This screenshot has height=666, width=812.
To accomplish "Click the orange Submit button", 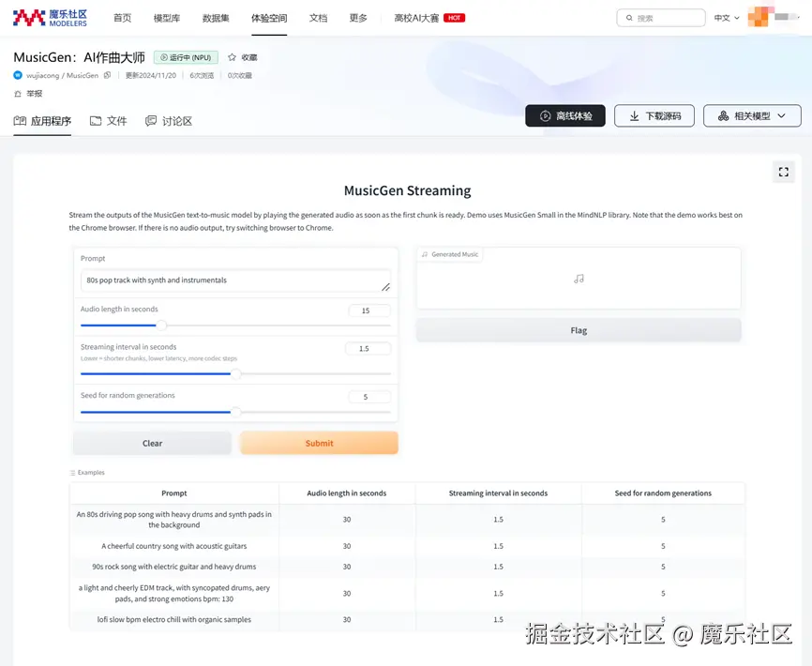I will tap(319, 444).
